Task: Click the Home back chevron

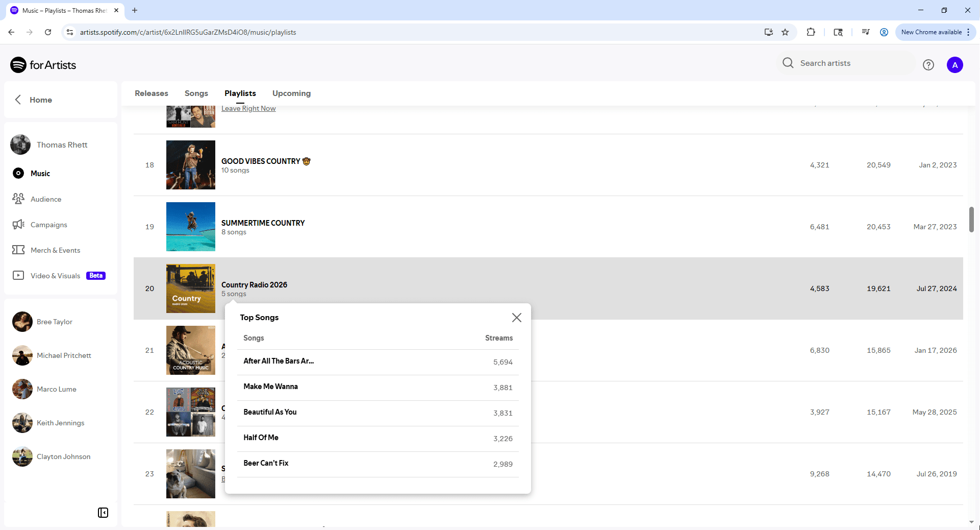Action: 18,100
